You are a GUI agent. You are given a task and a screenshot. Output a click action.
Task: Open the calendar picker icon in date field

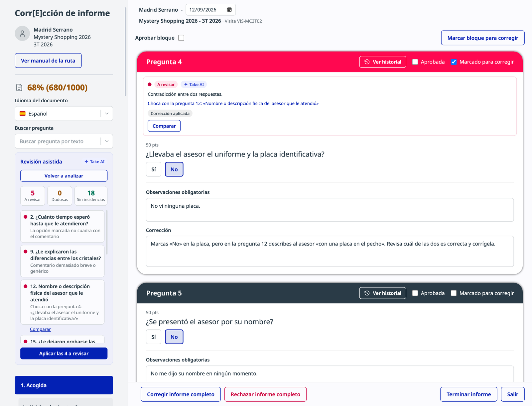pos(229,10)
